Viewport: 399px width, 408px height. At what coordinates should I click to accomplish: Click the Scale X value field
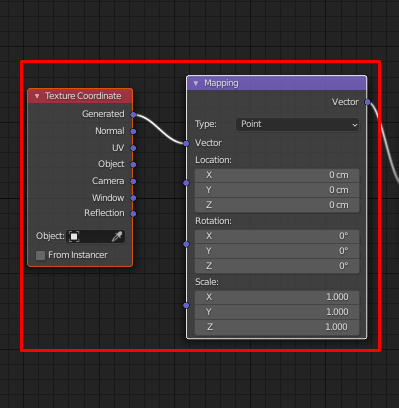point(277,297)
